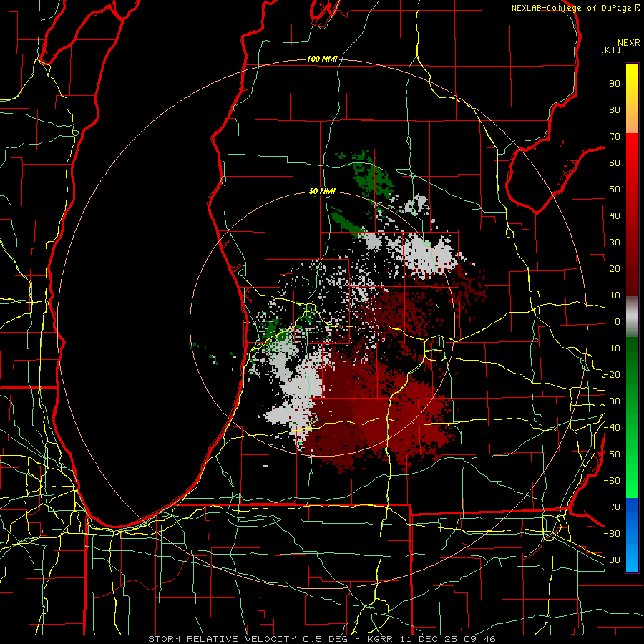Click the 50 NMI range ring label
This screenshot has height=644, width=644.
(322, 191)
